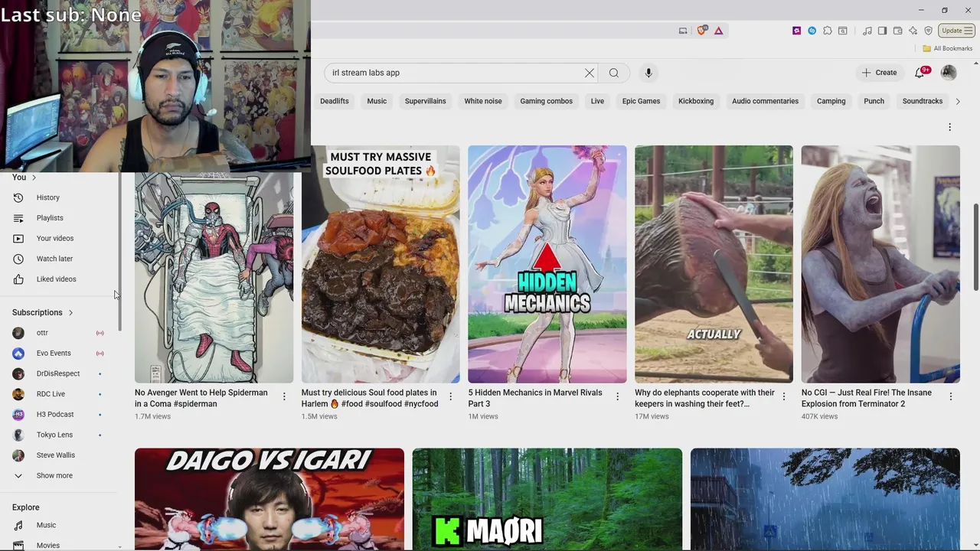Open the purple extension icon
The height and width of the screenshot is (551, 980).
(x=796, y=31)
